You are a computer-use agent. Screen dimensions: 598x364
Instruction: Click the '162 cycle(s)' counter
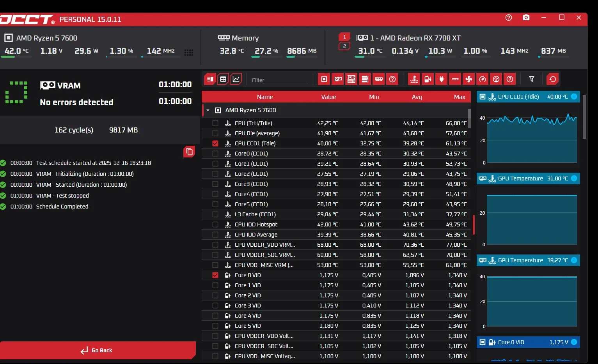[74, 130]
